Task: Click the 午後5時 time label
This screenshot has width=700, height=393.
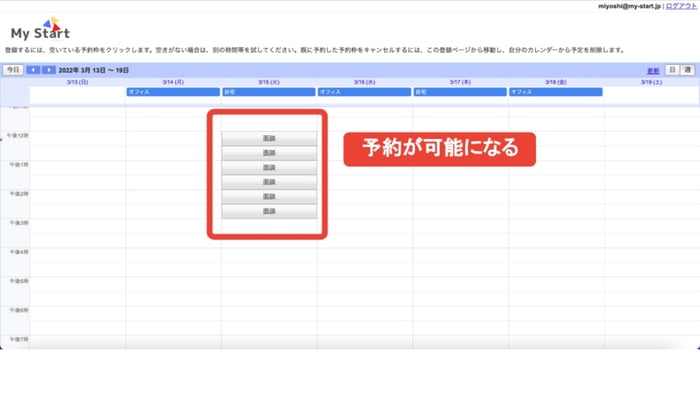Action: pos(19,281)
